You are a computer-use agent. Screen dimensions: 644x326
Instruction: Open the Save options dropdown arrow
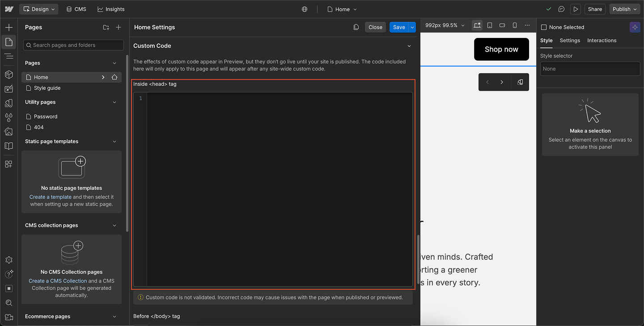click(412, 27)
